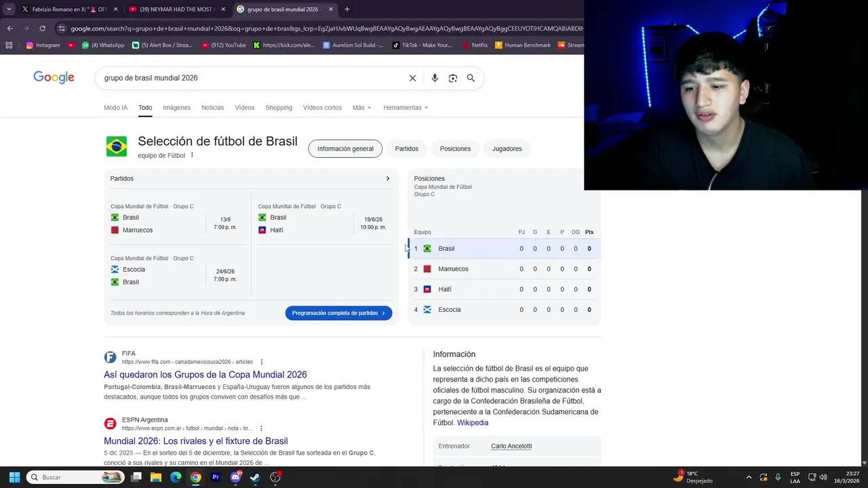Viewport: 868px width, 488px height.
Task: Close the Fabrizio Romano X tab
Action: click(115, 9)
